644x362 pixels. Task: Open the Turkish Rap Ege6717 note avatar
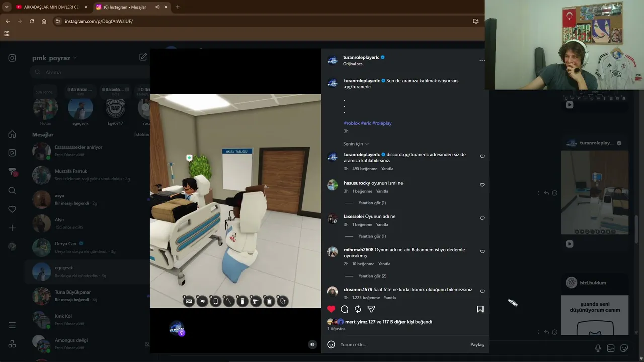point(115,108)
